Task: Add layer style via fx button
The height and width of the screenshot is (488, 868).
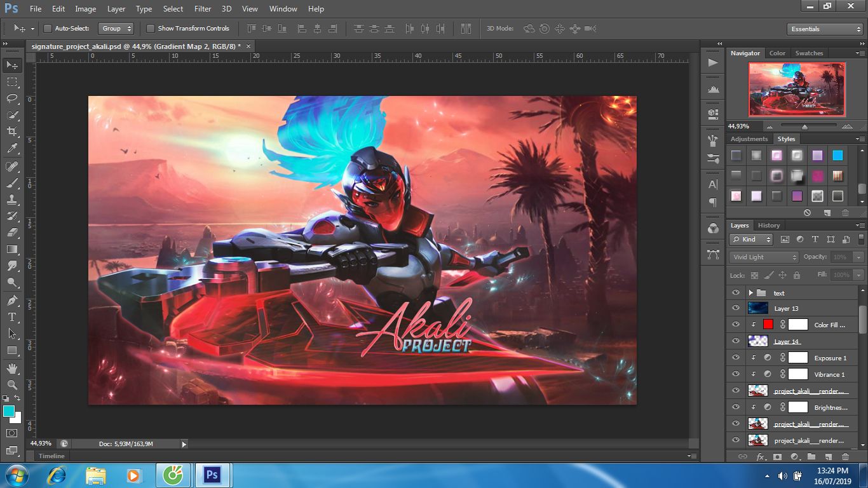Action: coord(760,456)
